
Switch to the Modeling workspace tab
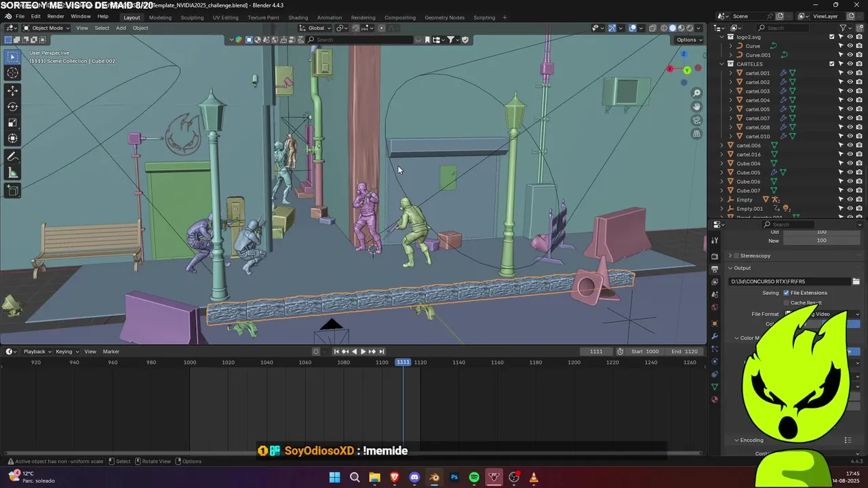click(160, 17)
